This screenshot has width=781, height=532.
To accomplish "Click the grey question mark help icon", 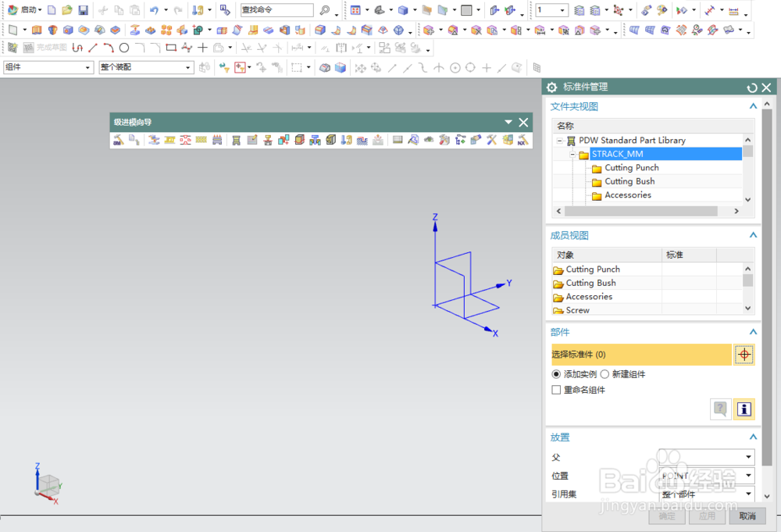I will coord(720,409).
